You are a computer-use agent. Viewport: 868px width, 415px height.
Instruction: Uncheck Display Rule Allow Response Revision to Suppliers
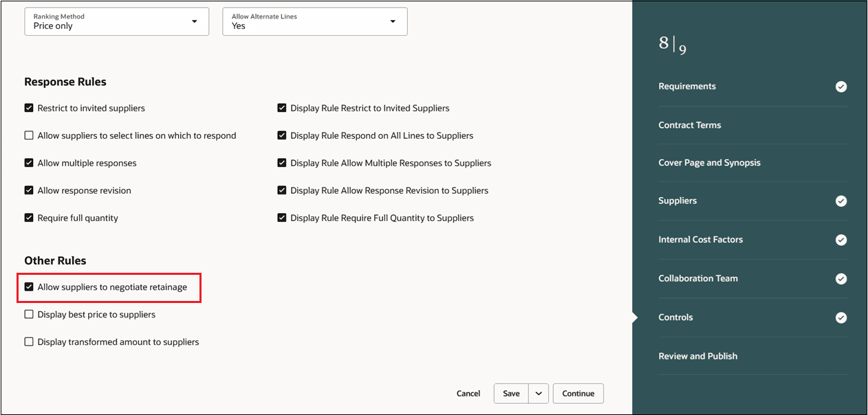coord(282,191)
